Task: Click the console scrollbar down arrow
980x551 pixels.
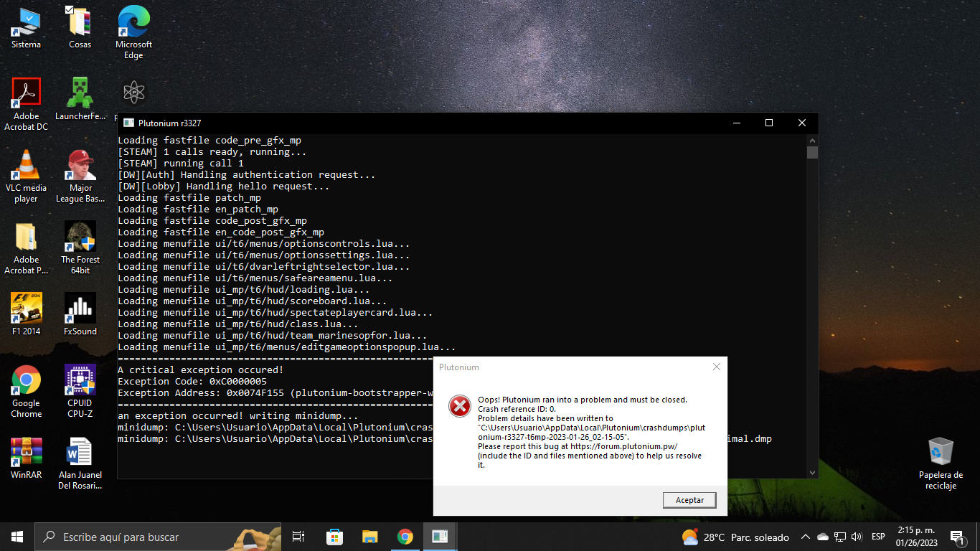Action: [812, 473]
